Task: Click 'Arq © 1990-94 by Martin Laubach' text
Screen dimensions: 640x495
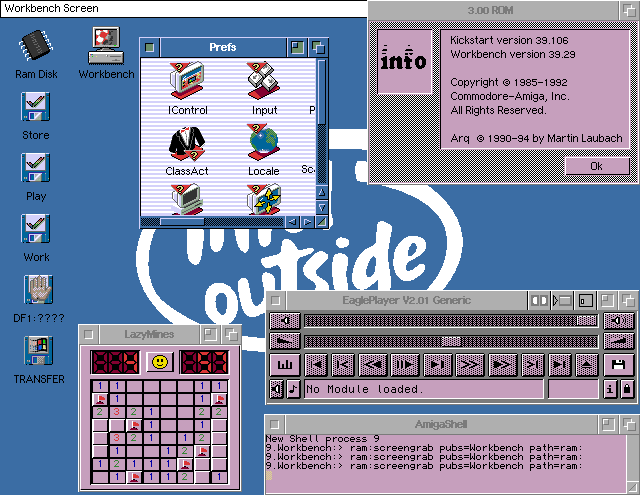Action: (x=536, y=138)
